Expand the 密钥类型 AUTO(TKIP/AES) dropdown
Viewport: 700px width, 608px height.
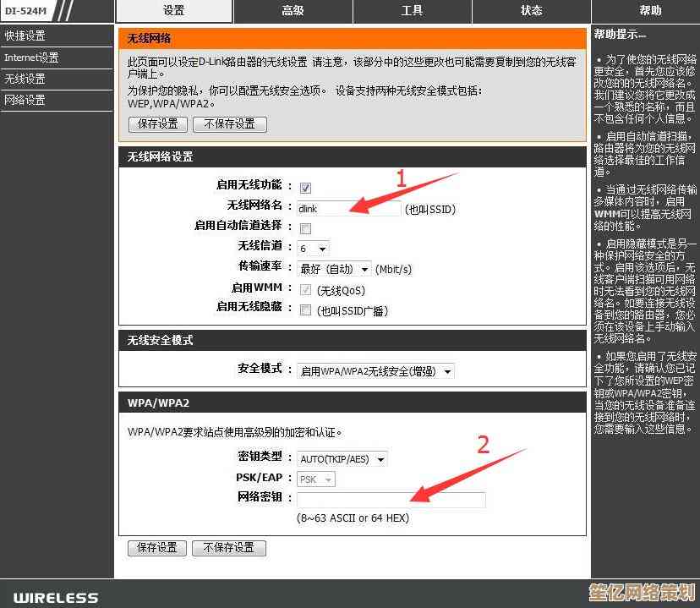pos(342,459)
